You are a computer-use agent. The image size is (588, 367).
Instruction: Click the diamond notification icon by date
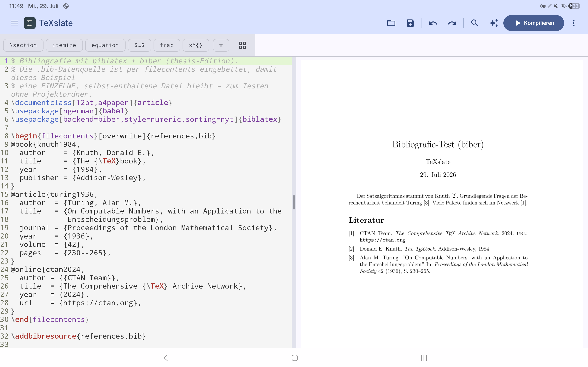pyautogui.click(x=66, y=6)
